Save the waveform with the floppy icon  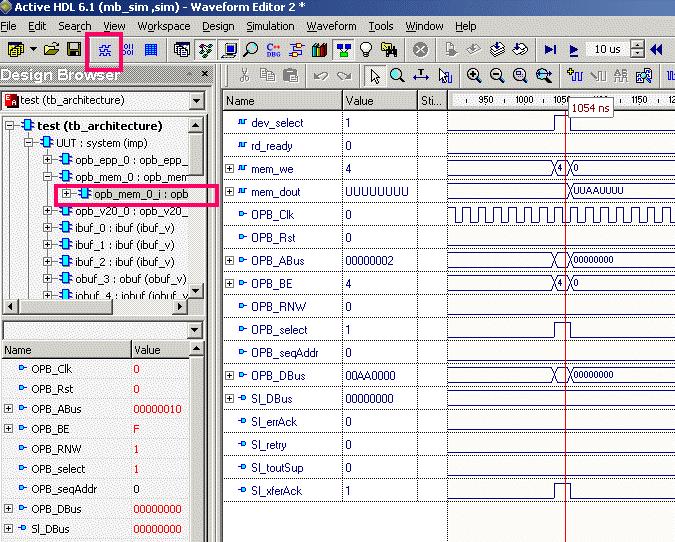tap(74, 50)
